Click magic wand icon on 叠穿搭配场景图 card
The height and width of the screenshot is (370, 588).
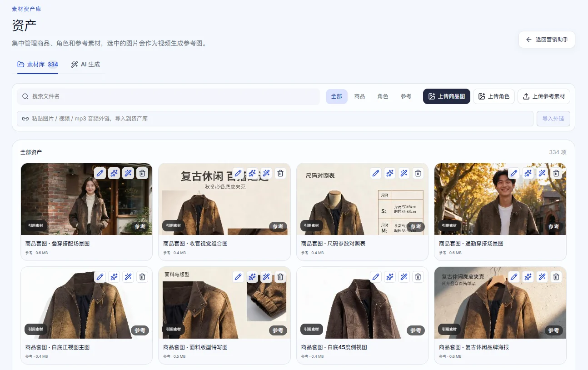point(128,173)
